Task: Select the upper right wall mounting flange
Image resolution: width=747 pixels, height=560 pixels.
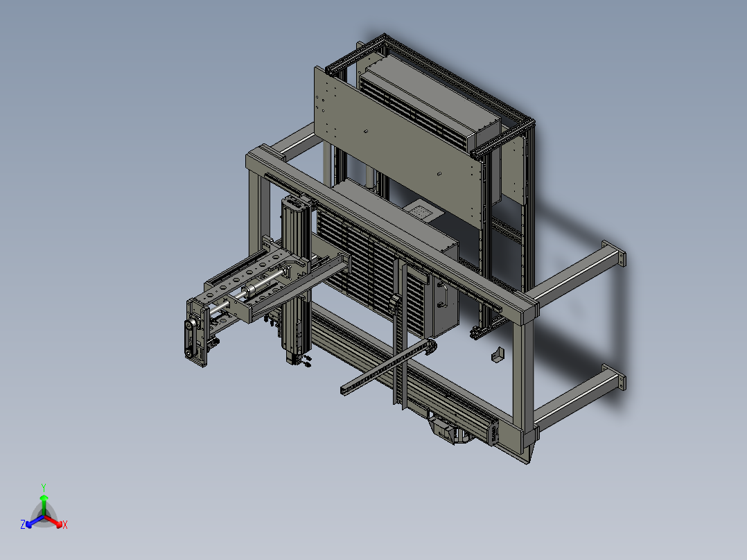Action: click(x=614, y=254)
